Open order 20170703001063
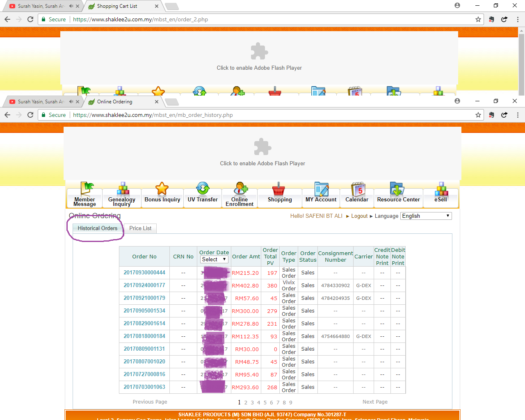This screenshot has width=525, height=420. click(144, 387)
